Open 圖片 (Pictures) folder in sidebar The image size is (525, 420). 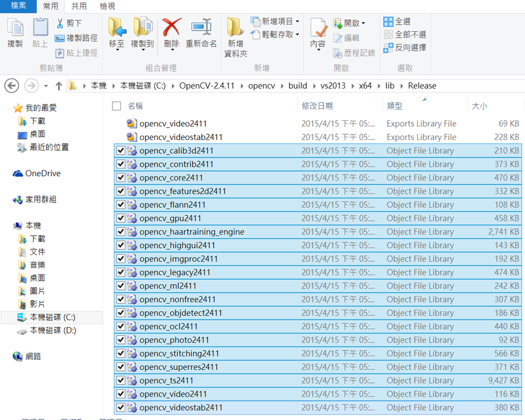31,291
